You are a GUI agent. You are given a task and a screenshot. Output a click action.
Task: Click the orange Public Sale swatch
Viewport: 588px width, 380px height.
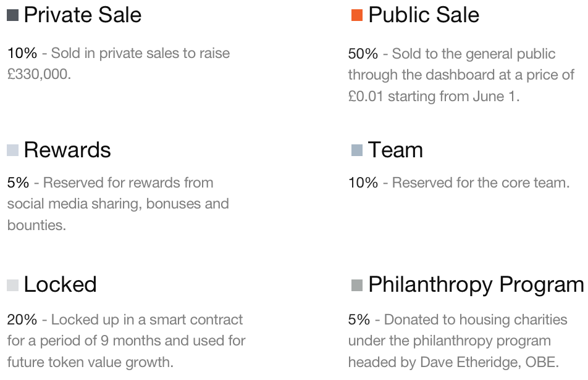pos(357,15)
